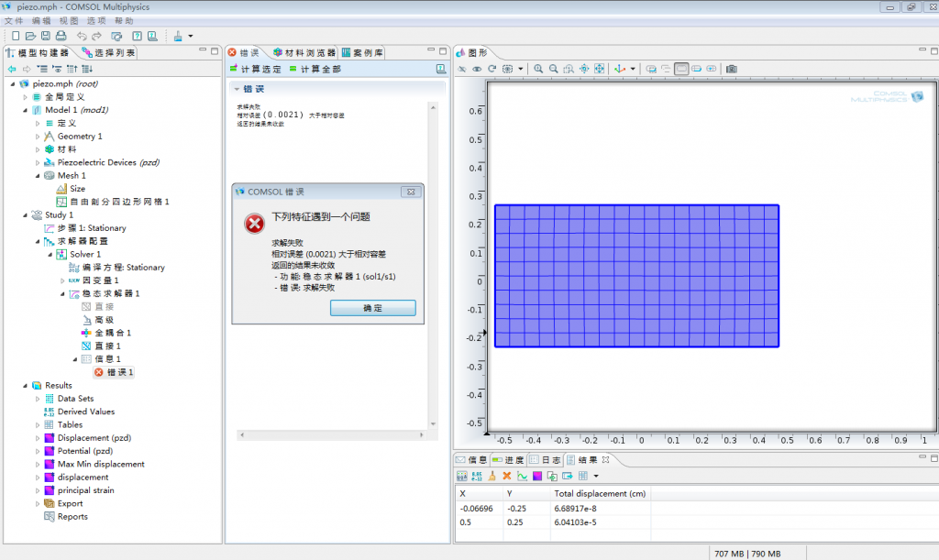The image size is (939, 560).
Task: Collapse the 错误 section header
Action: [x=238, y=89]
